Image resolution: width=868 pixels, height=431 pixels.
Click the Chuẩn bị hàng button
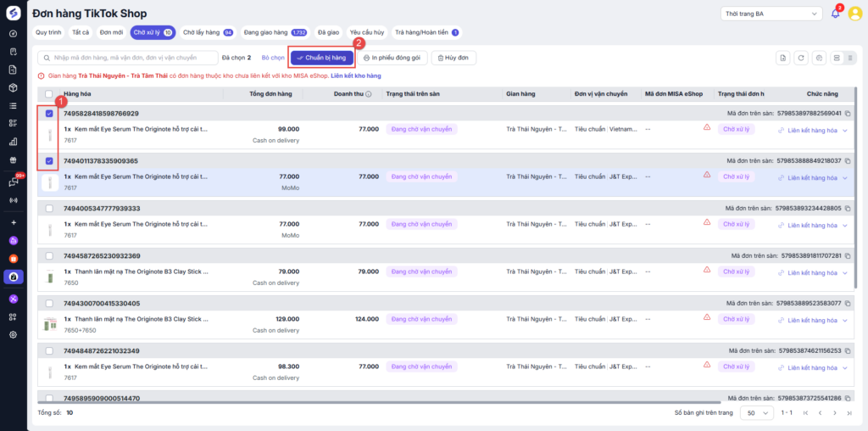[322, 58]
